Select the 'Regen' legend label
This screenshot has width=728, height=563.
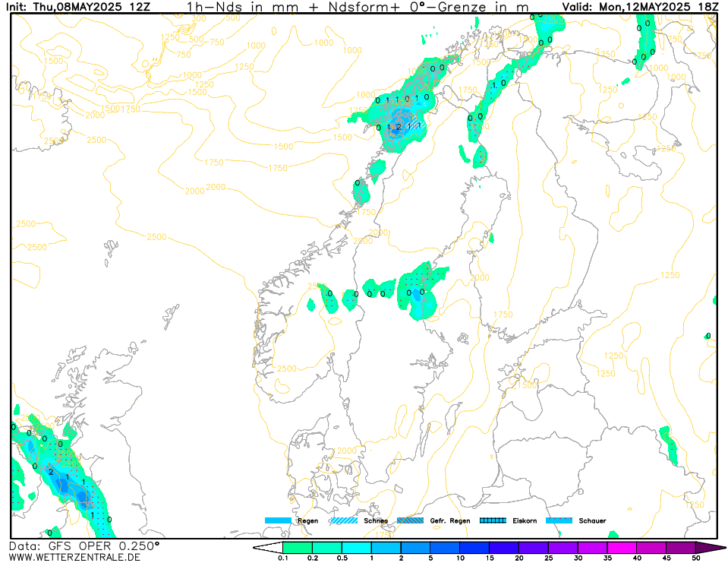pos(307,520)
